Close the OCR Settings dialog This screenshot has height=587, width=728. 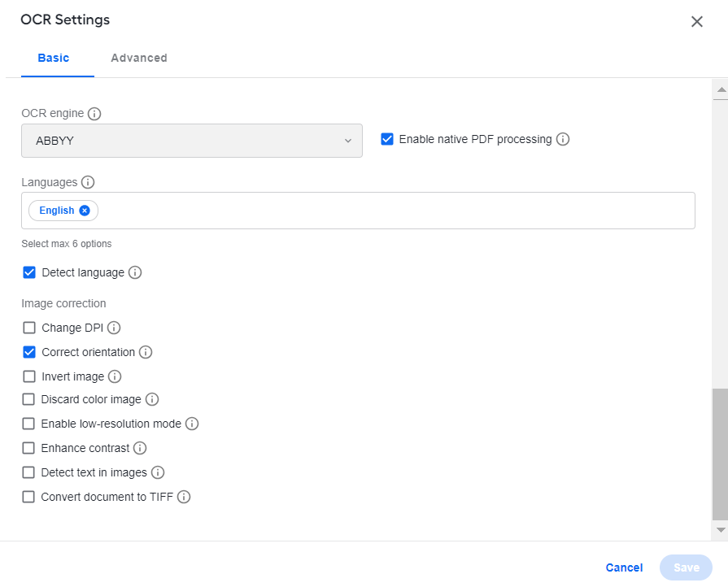696,22
